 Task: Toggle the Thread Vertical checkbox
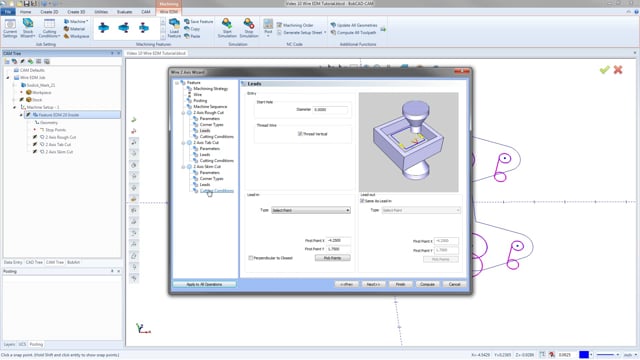point(300,134)
